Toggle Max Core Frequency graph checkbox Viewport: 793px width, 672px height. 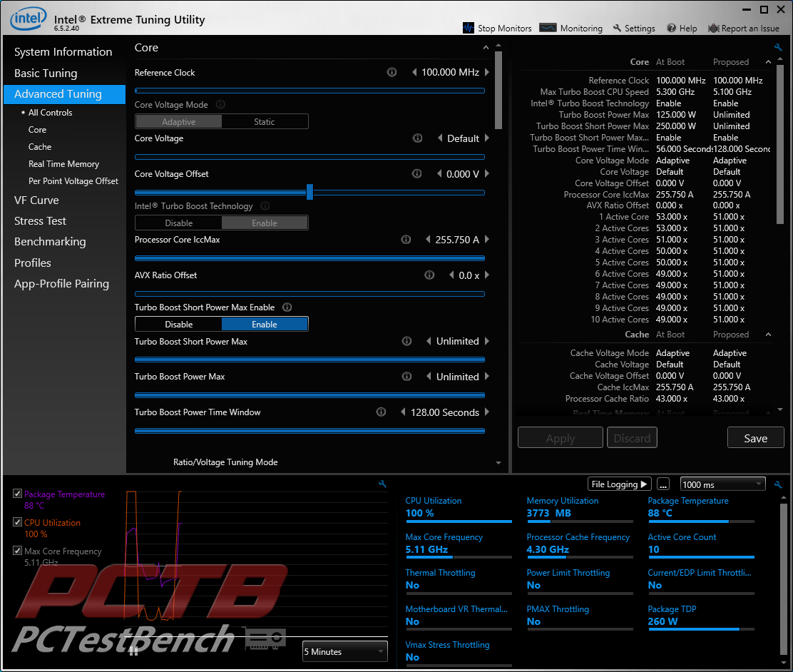[x=18, y=551]
